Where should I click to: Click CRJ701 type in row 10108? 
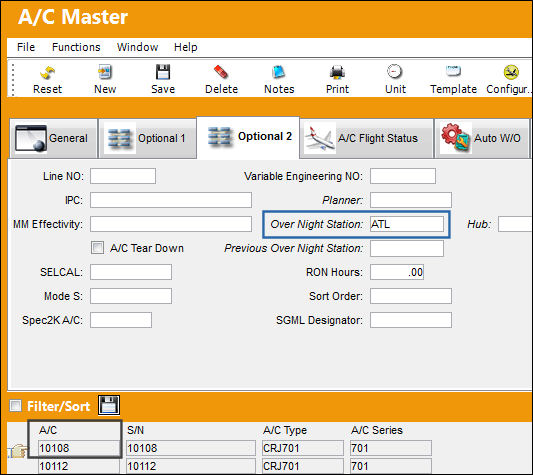[x=303, y=448]
